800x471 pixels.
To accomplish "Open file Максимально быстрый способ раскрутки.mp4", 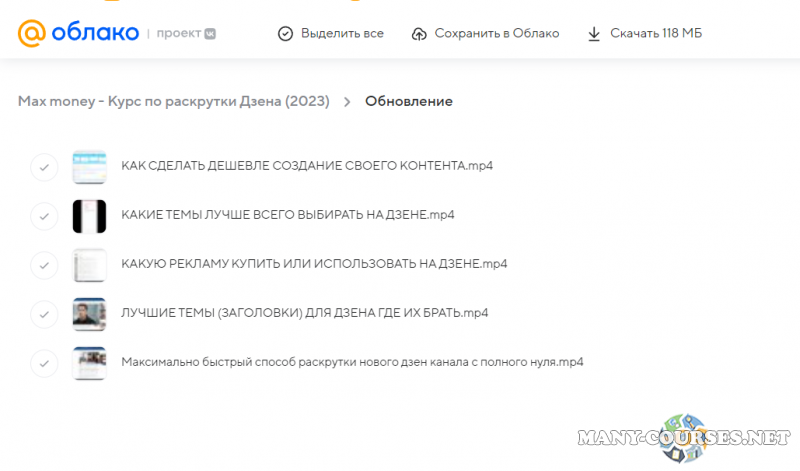I will 351,362.
